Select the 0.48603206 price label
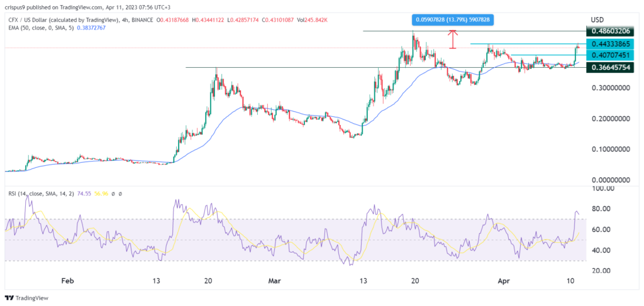The image size is (644, 306). click(x=610, y=31)
